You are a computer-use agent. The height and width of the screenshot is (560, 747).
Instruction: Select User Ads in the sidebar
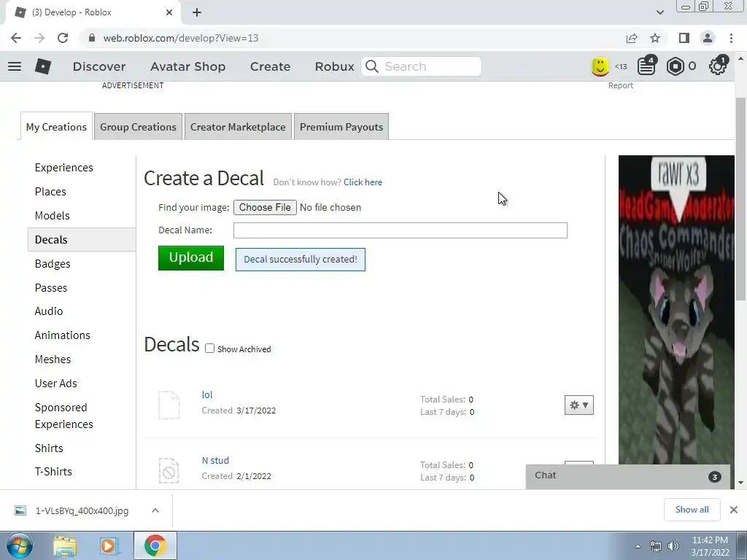[x=55, y=384]
